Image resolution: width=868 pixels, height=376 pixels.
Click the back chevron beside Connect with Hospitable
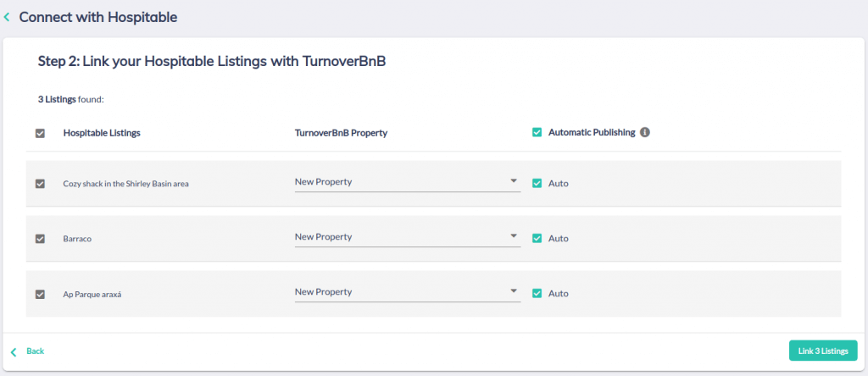[x=7, y=17]
